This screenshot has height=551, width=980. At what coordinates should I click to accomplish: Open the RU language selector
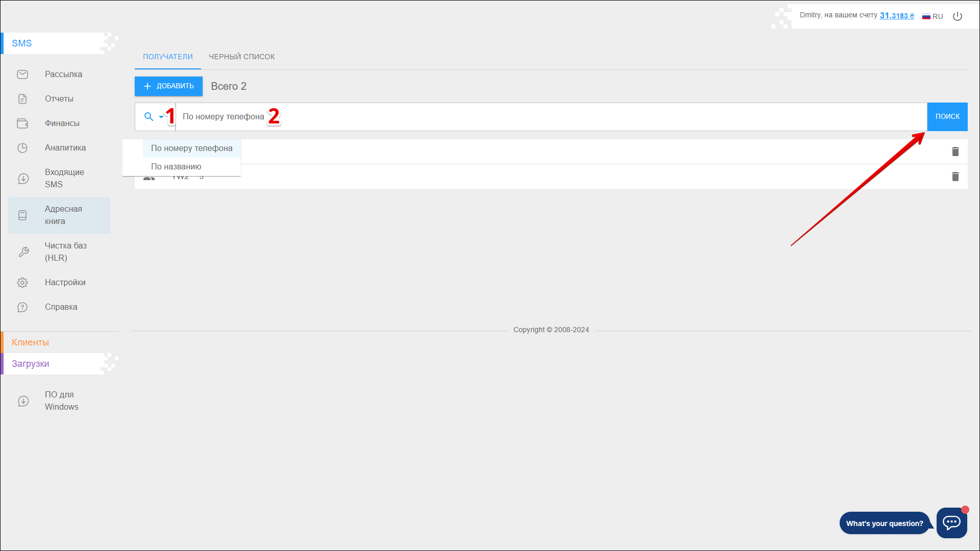(x=933, y=16)
